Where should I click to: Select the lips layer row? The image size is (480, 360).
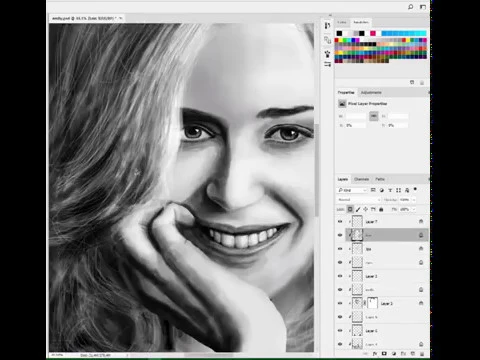387,249
